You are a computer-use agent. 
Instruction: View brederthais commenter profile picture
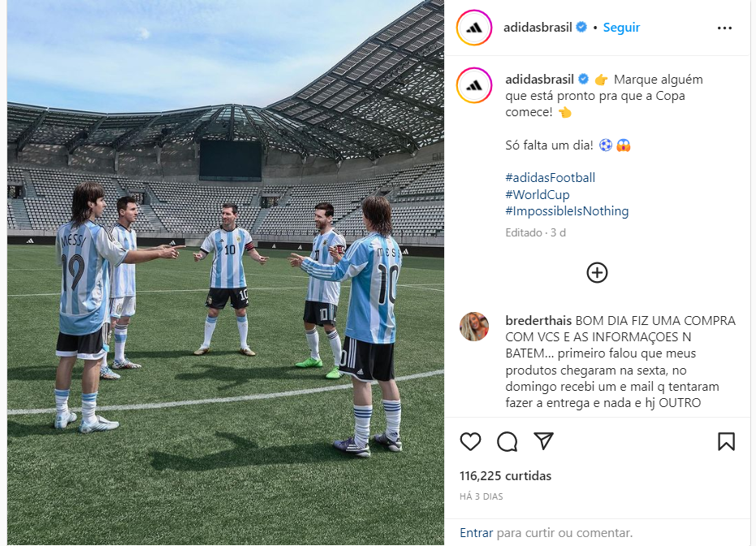474,327
